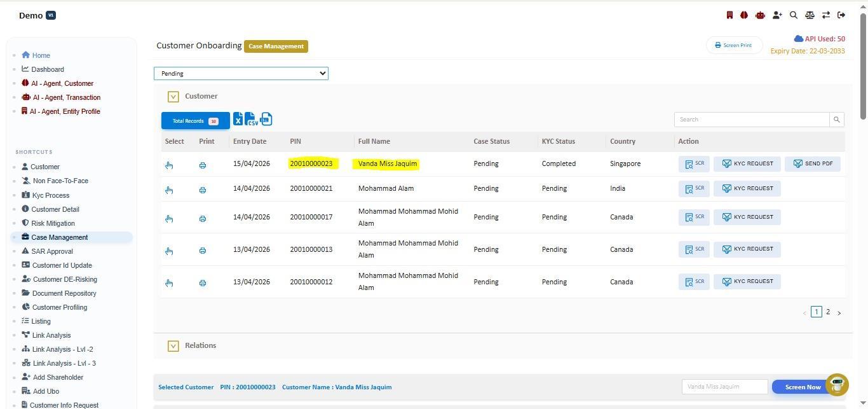Open Risk Mitigation shortcut
This screenshot has height=409, width=868.
[x=48, y=223]
